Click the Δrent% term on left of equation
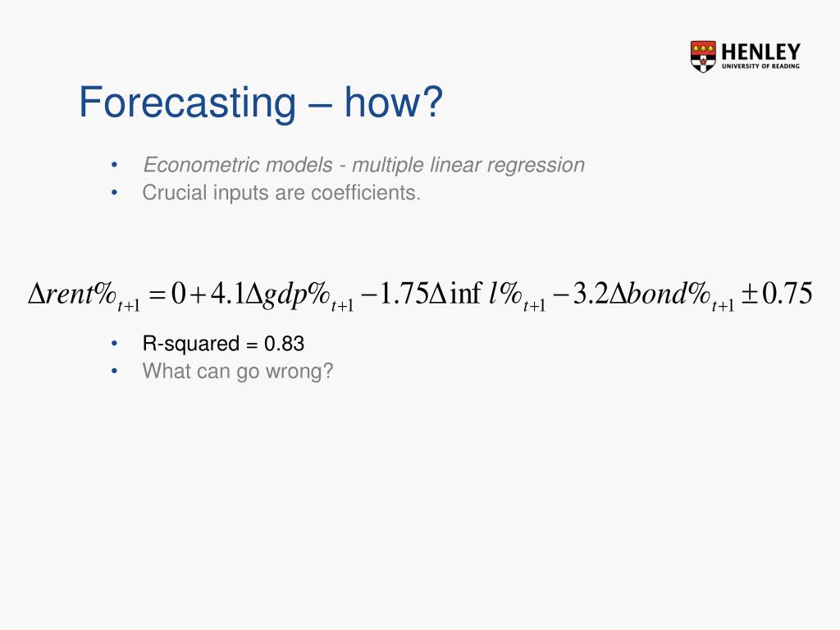Viewport: 840px width, 630px height. (x=84, y=295)
